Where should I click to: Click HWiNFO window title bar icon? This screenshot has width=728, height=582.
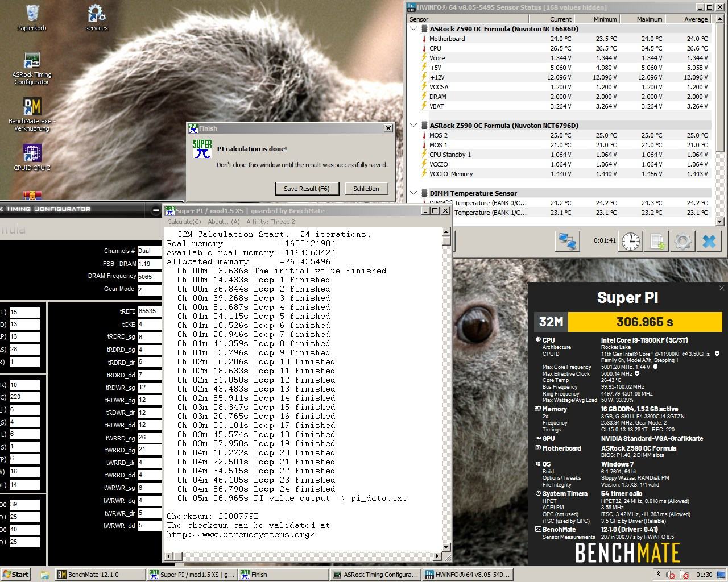(x=411, y=7)
